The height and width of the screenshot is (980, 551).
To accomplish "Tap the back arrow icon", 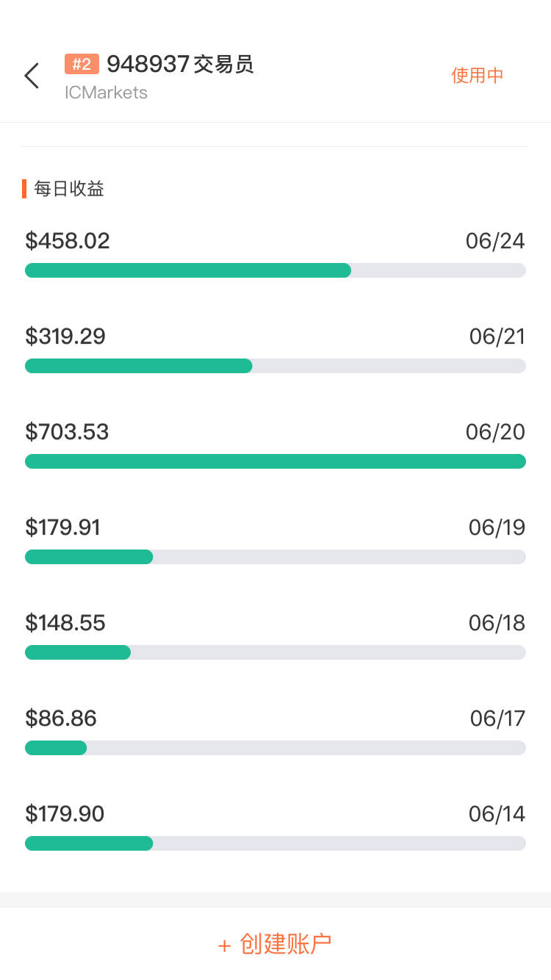I will 32,76.
